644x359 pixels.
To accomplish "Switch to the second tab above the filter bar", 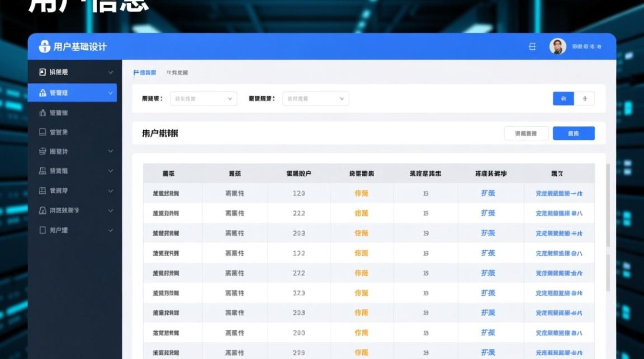I will [x=177, y=72].
